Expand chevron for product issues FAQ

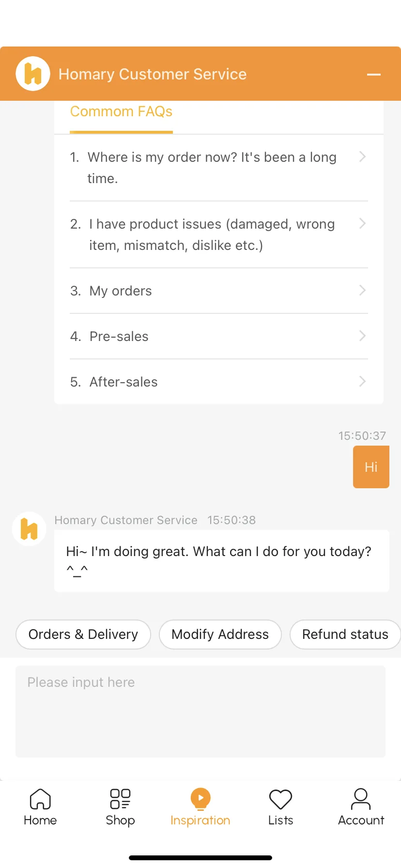click(x=362, y=223)
